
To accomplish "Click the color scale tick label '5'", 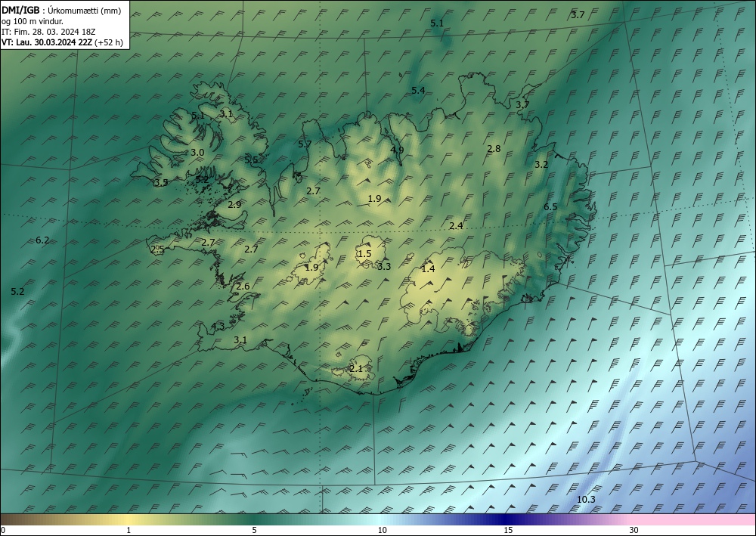I will (x=254, y=530).
